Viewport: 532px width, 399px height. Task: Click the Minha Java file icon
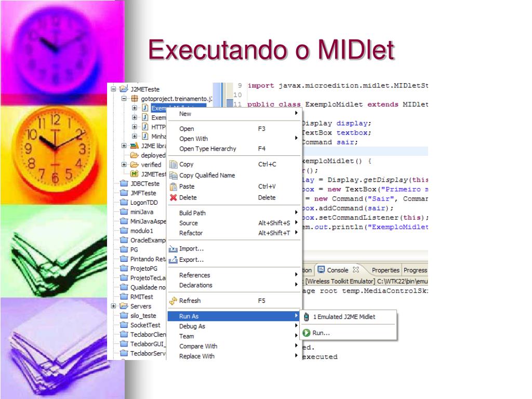pyautogui.click(x=145, y=136)
